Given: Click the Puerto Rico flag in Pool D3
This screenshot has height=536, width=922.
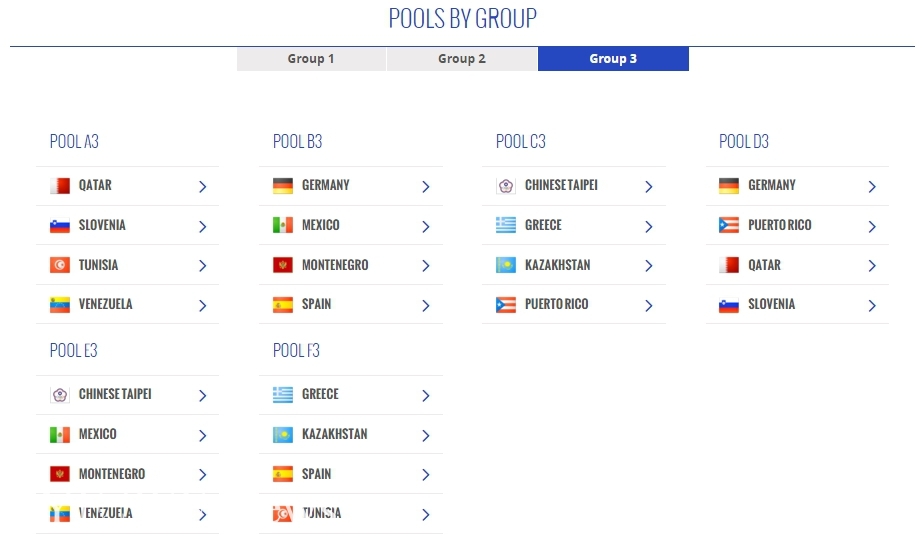Looking at the screenshot, I should point(729,226).
